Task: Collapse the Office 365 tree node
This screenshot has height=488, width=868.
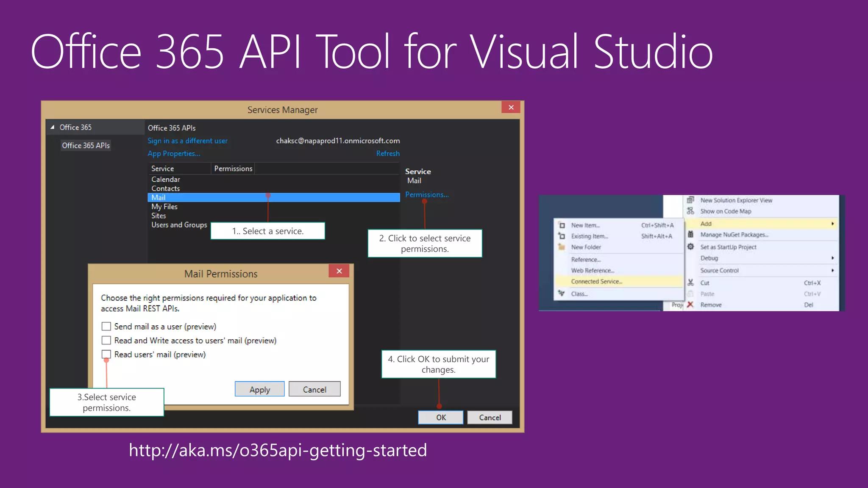Action: tap(53, 127)
